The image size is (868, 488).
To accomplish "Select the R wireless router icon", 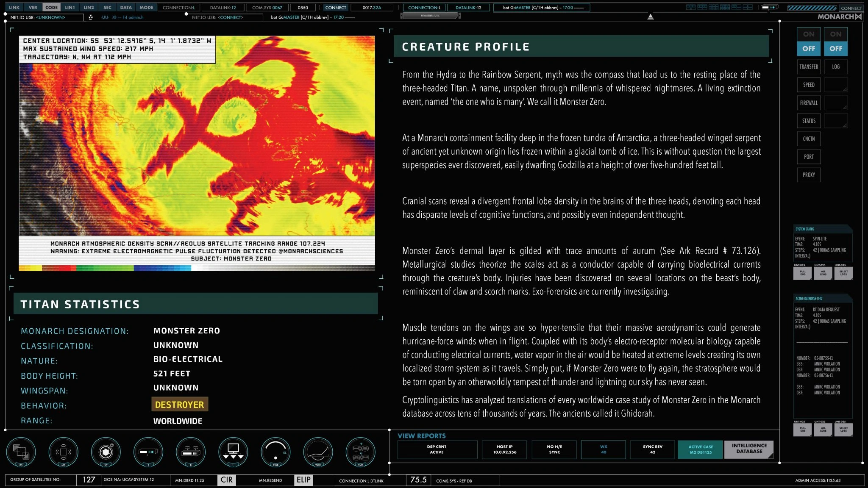I will [192, 452].
